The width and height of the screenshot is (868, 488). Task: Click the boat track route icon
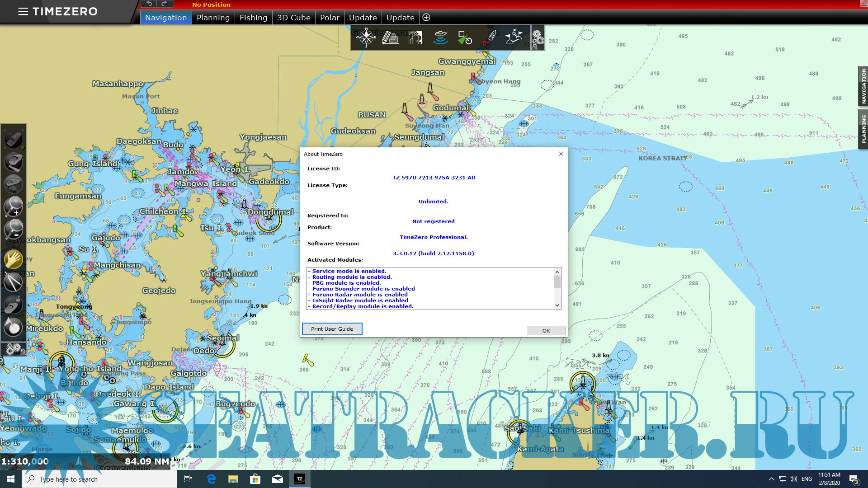[x=490, y=38]
